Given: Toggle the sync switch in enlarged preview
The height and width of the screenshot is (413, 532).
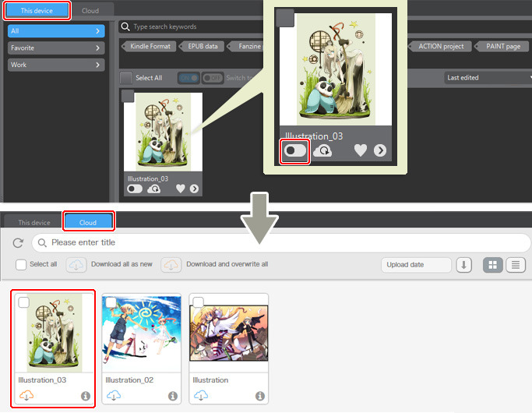Looking at the screenshot, I should click(295, 150).
